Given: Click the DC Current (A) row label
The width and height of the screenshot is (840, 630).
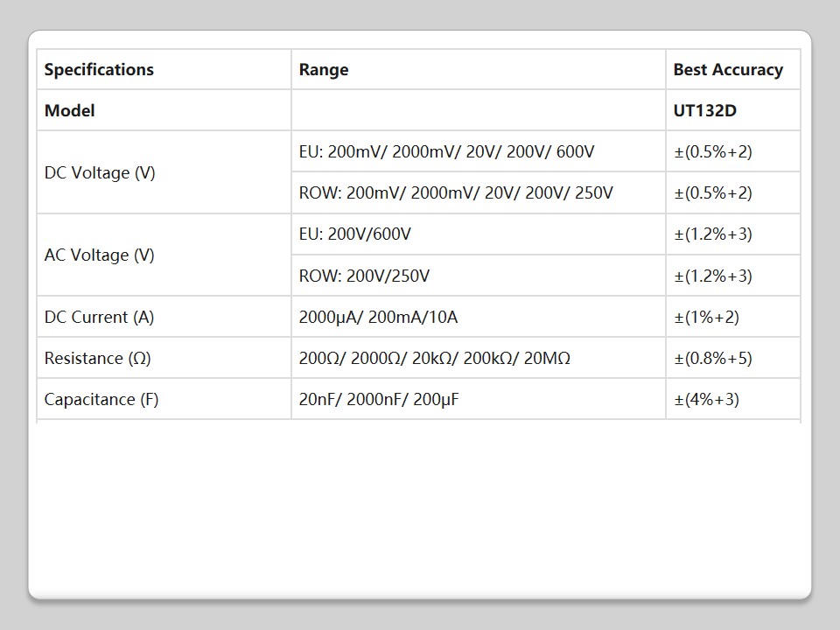Looking at the screenshot, I should tap(99, 318).
